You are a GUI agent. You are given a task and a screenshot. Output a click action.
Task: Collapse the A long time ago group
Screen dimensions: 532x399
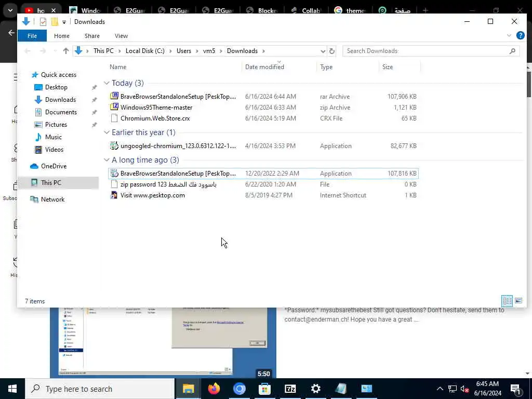pos(107,160)
